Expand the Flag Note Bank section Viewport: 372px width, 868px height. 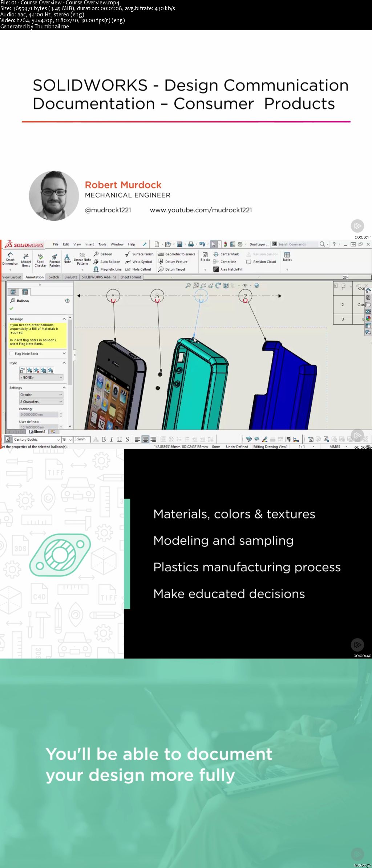pos(64,353)
